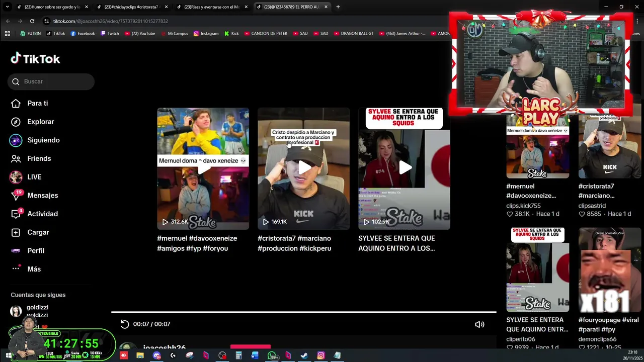644x362 pixels.
Task: Open WhatsApp from the taskbar
Action: click(x=272, y=356)
